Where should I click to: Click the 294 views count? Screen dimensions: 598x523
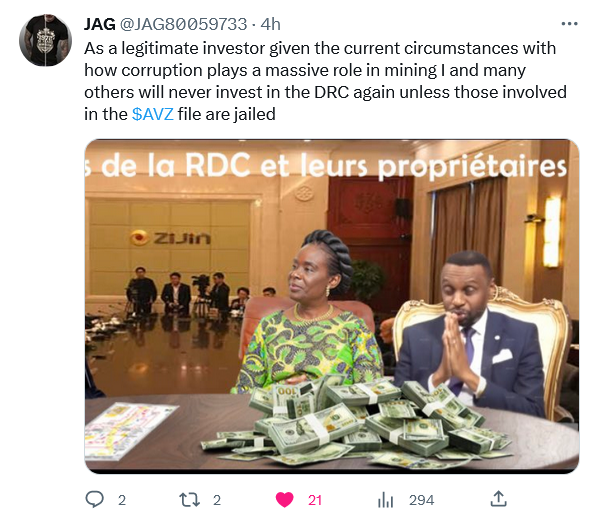pos(421,500)
